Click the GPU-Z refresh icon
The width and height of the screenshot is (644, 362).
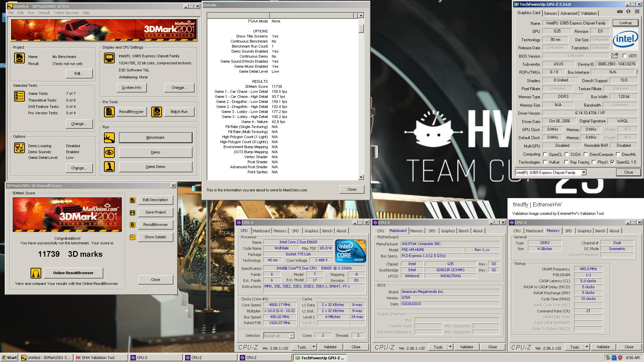[628, 12]
